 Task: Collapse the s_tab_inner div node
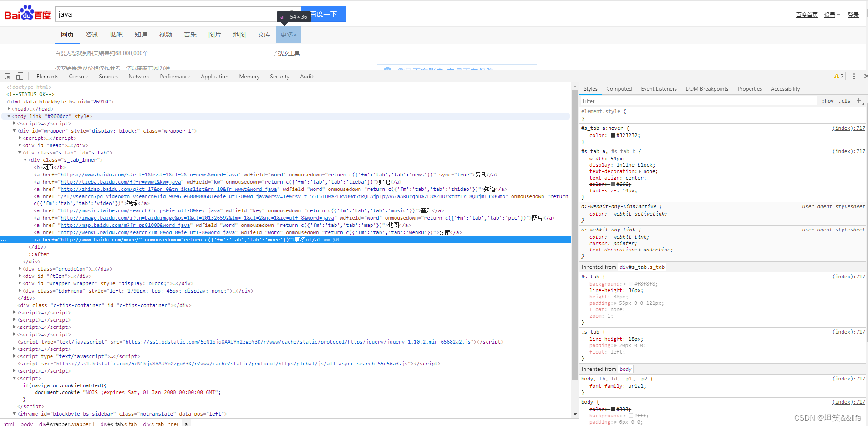(25, 160)
